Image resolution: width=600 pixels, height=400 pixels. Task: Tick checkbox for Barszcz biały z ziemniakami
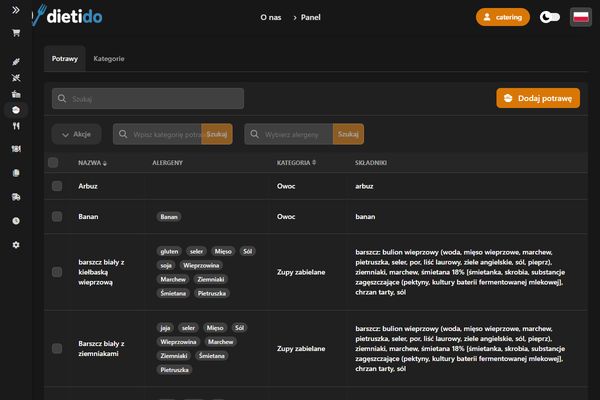tap(57, 348)
